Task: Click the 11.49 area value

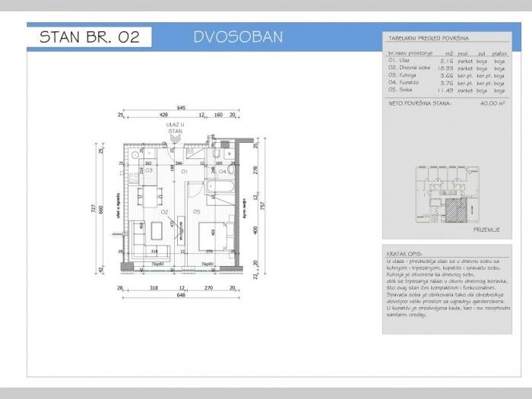Action: click(445, 90)
